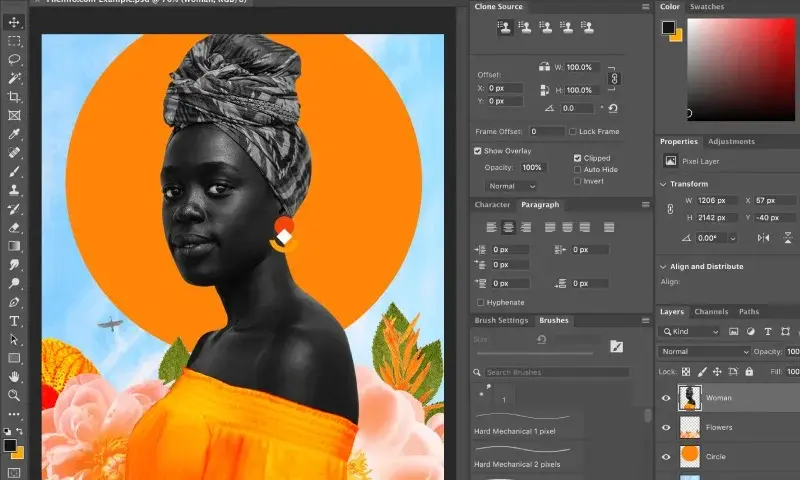
Task: Flip layer horizontally in Properties
Action: click(x=763, y=238)
